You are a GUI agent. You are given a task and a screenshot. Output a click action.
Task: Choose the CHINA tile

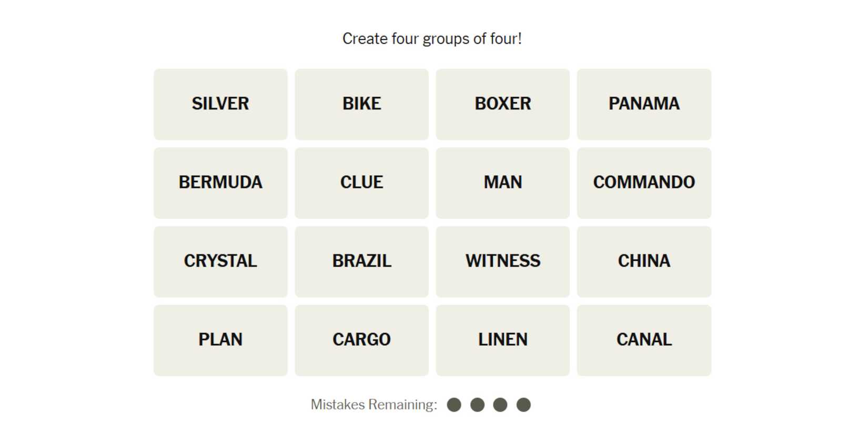click(x=644, y=261)
